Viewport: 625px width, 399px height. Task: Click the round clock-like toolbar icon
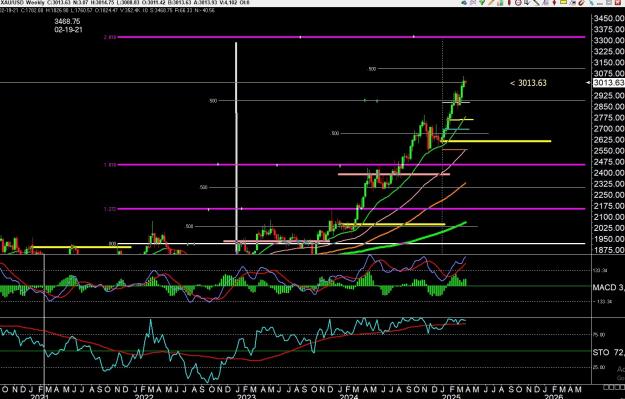click(518, 2)
